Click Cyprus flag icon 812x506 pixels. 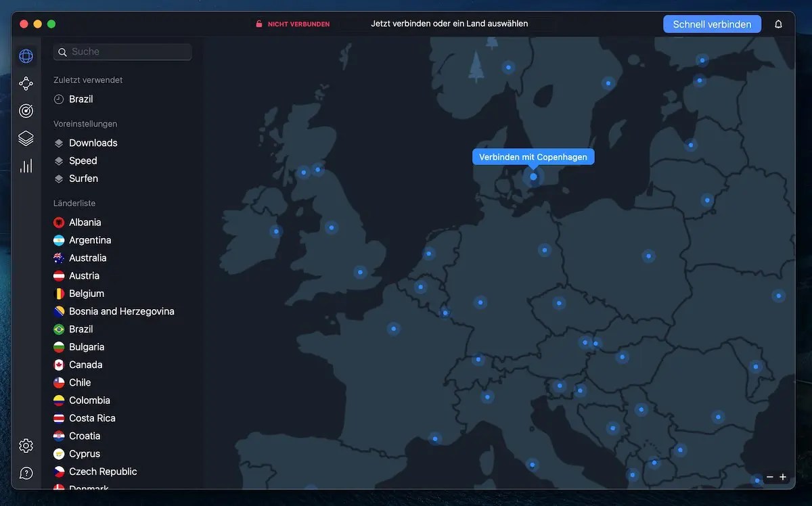tap(59, 454)
